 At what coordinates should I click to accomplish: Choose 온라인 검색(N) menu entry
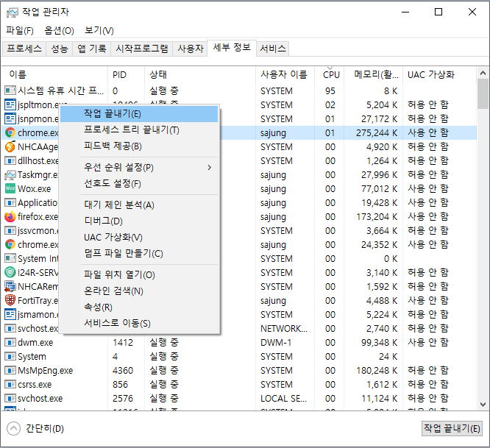(139, 291)
